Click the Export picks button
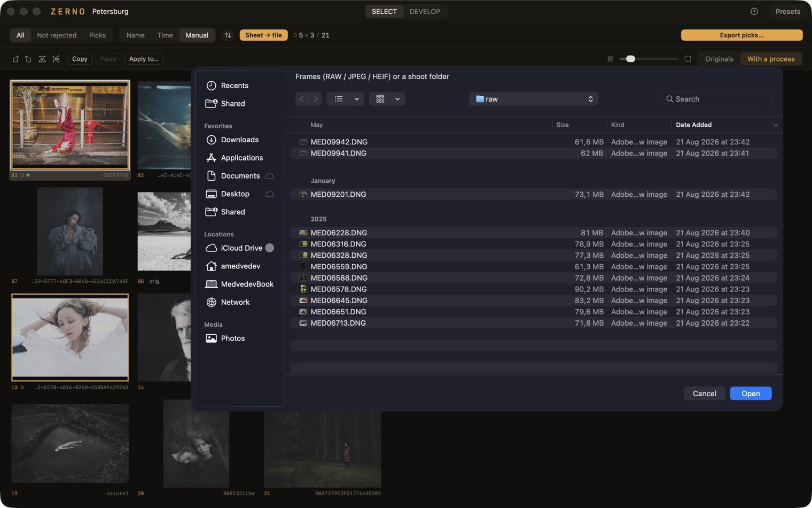This screenshot has height=508, width=812. [741, 35]
